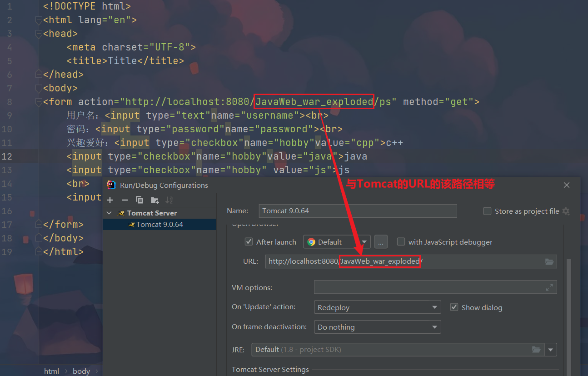Click fold marker on closing body tag
This screenshot has height=376, width=588.
pyautogui.click(x=39, y=238)
